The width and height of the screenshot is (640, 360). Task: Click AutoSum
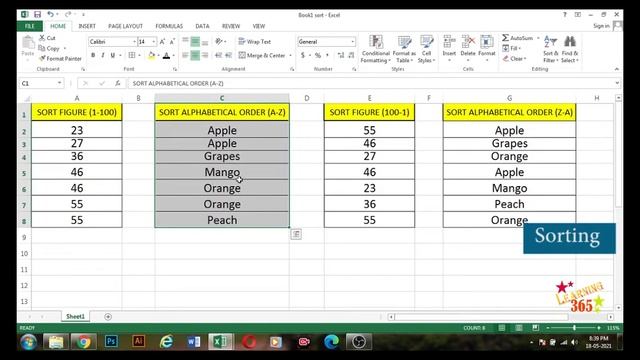pos(517,38)
